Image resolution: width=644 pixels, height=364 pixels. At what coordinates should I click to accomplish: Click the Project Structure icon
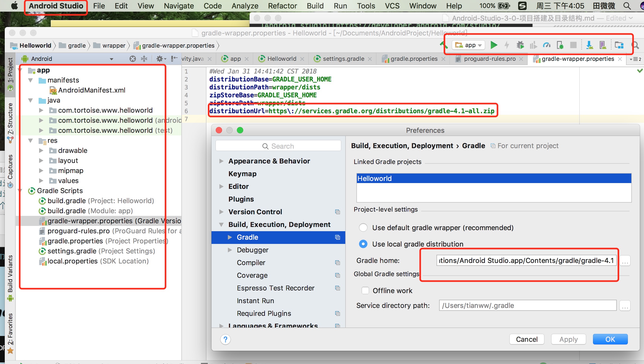click(619, 45)
